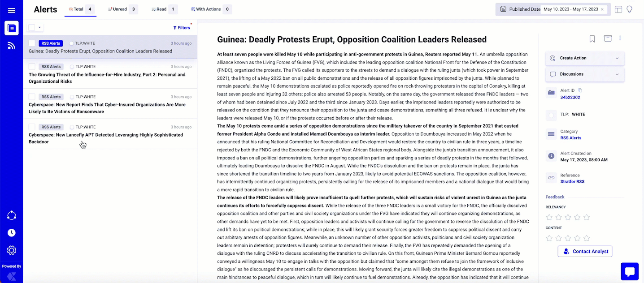Viewport: 644px width, 283px height.
Task: Click the lightbulb icon at top right
Action: [630, 9]
